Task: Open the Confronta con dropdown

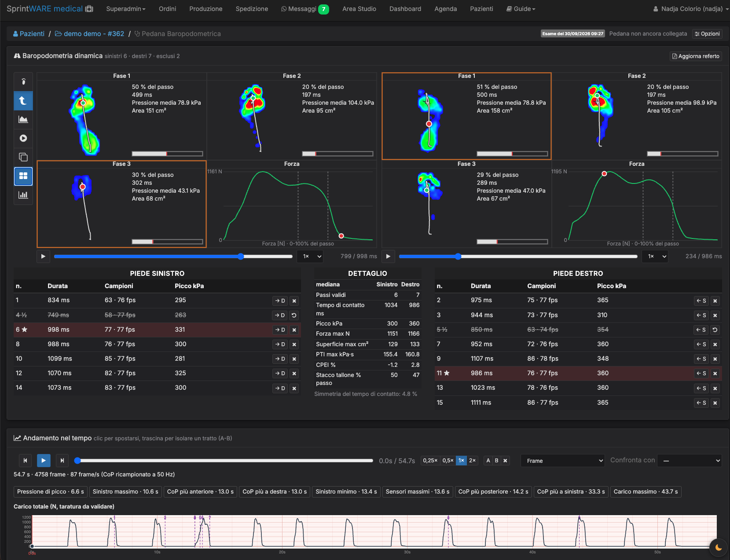Action: pyautogui.click(x=690, y=461)
